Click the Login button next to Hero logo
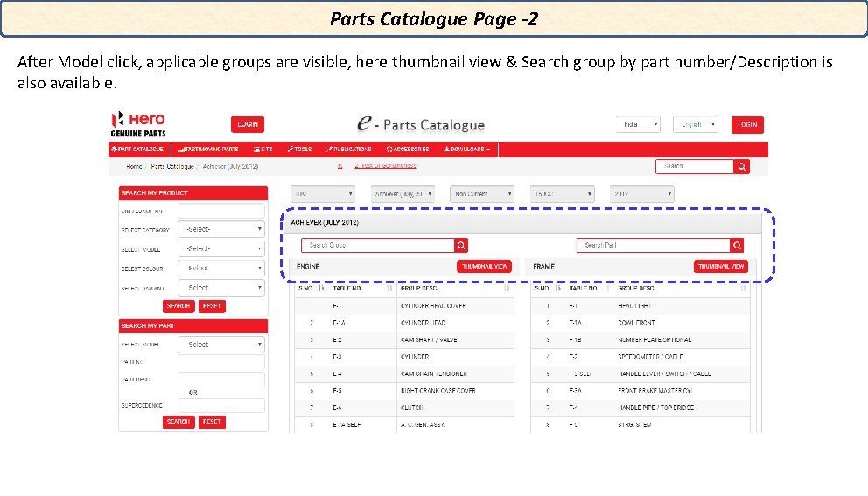The image size is (868, 496). (x=248, y=124)
